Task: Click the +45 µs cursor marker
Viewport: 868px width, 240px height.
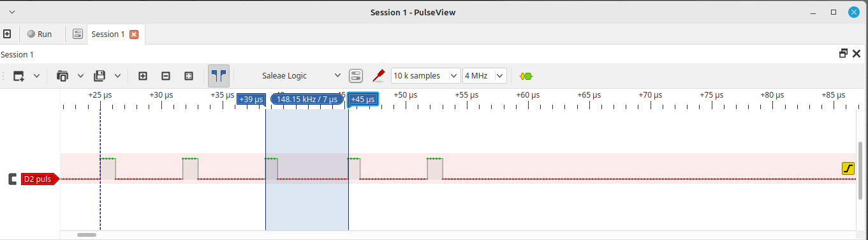Action: pyautogui.click(x=363, y=99)
